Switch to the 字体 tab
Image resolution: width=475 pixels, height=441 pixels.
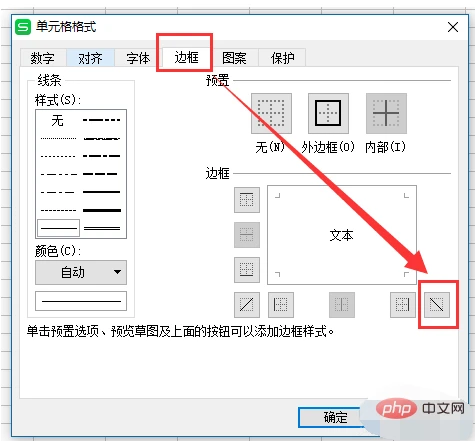point(138,58)
